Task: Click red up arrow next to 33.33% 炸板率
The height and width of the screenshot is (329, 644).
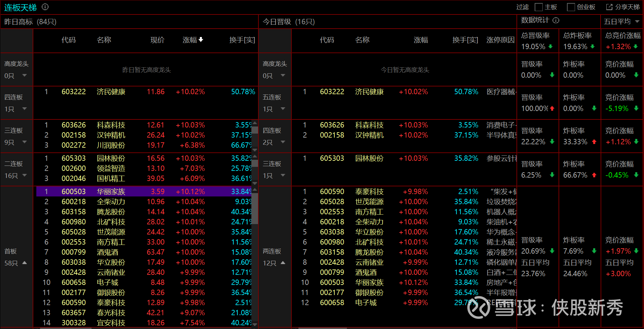Action: 594,142
